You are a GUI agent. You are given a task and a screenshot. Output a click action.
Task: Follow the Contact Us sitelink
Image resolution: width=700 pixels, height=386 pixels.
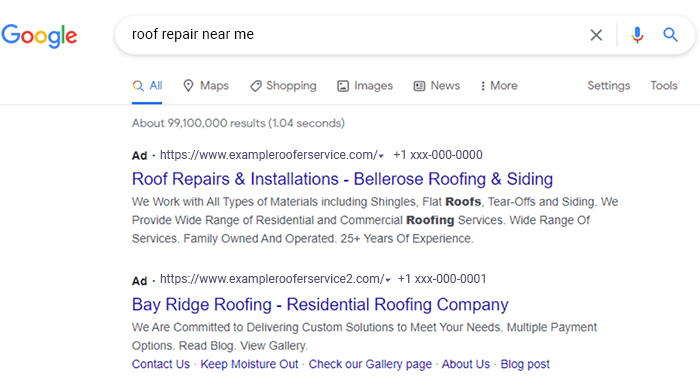pyautogui.click(x=161, y=364)
